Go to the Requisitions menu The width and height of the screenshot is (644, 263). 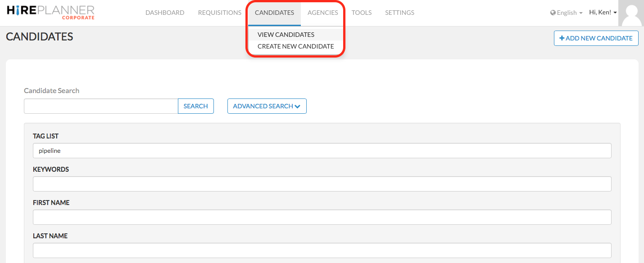pos(220,13)
